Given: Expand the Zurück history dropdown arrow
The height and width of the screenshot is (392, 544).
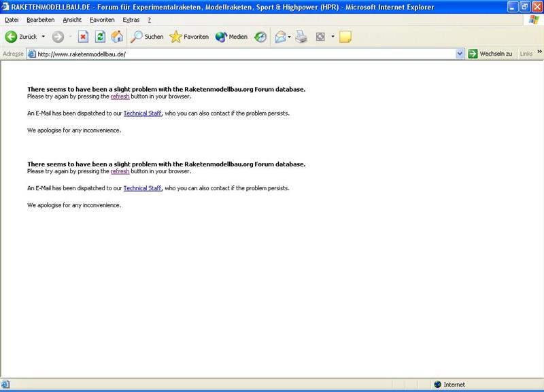Looking at the screenshot, I should (44, 37).
